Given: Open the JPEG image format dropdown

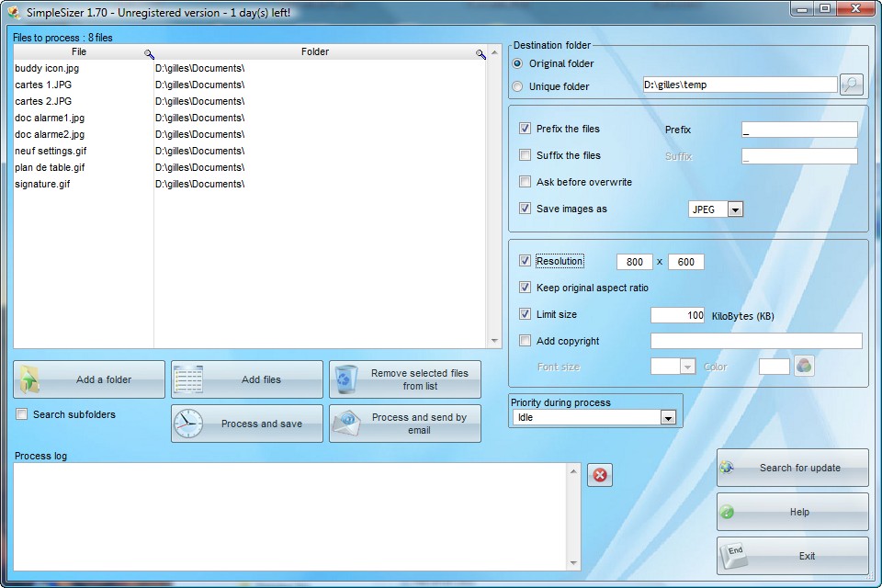Looking at the screenshot, I should [735, 209].
